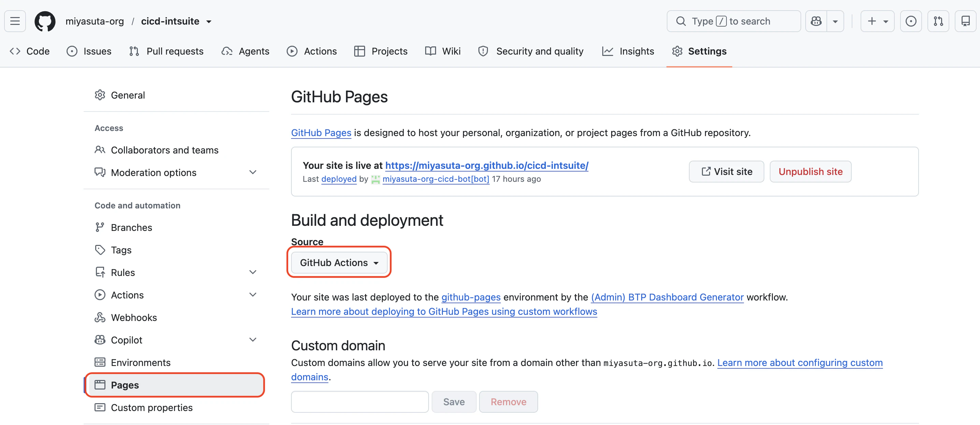
Task: Open the hamburger navigation menu
Action: click(x=15, y=21)
